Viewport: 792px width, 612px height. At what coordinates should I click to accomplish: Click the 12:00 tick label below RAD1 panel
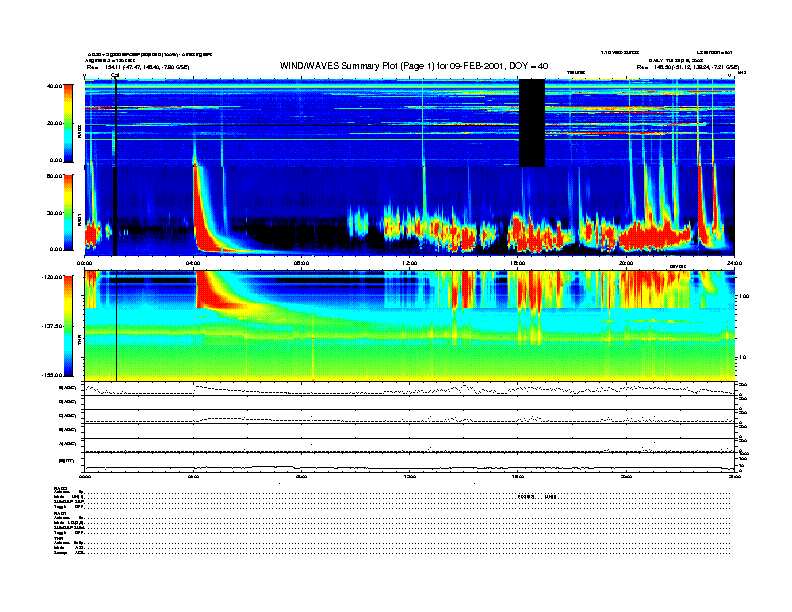click(x=410, y=263)
